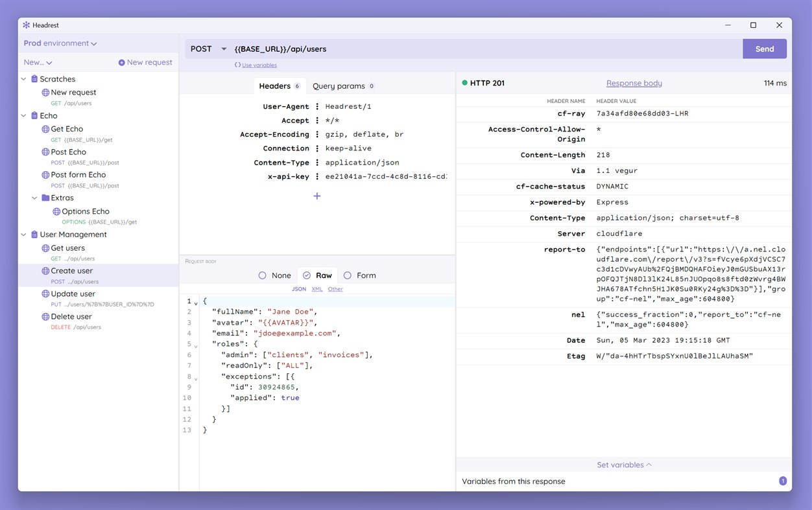Select the Form request body option
This screenshot has width=812, height=510.
[360, 275]
